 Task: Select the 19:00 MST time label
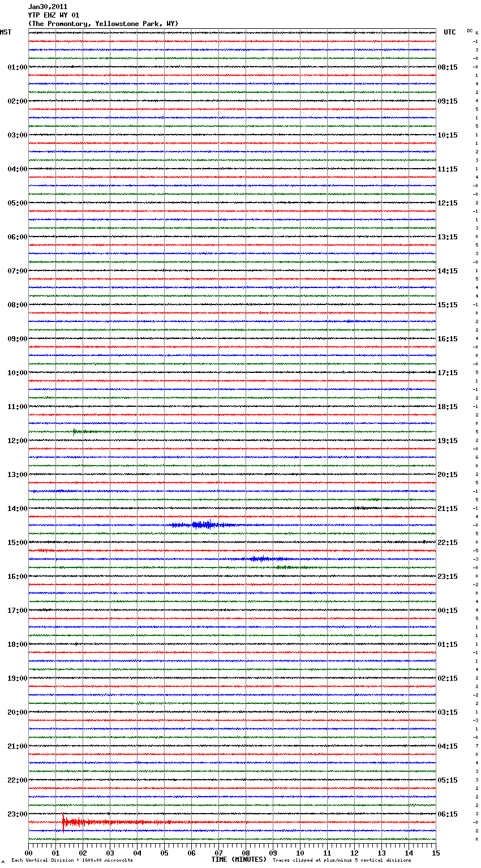click(17, 678)
